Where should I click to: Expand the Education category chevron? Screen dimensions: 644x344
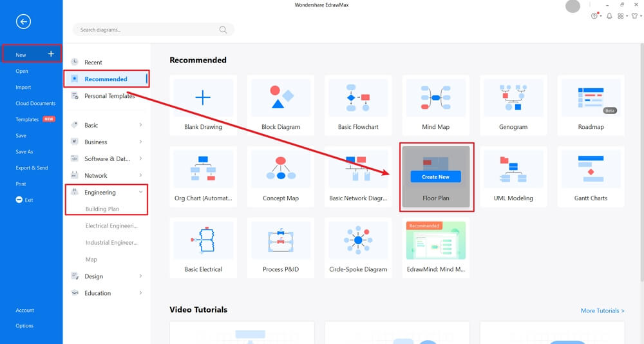tap(140, 293)
